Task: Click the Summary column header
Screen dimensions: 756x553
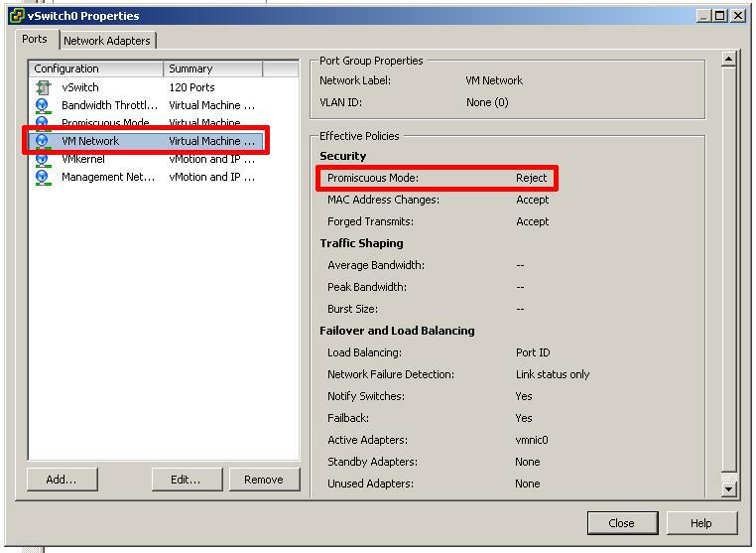Action: click(x=212, y=69)
